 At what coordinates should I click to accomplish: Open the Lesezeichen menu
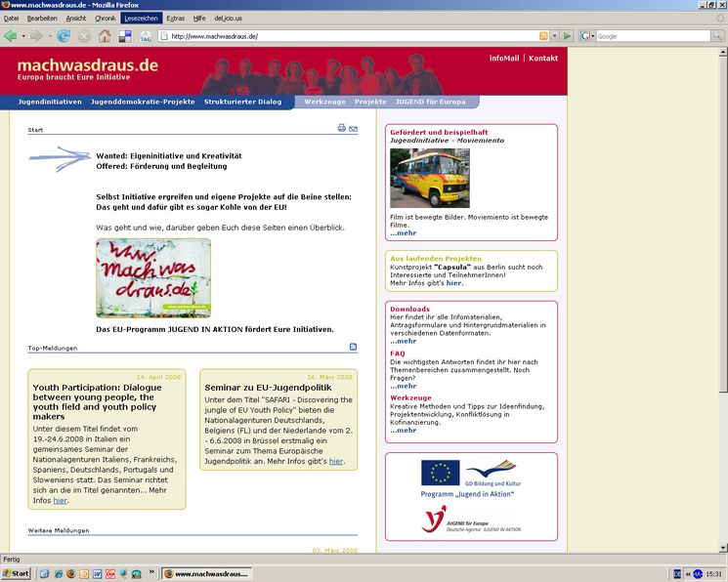tap(141, 19)
